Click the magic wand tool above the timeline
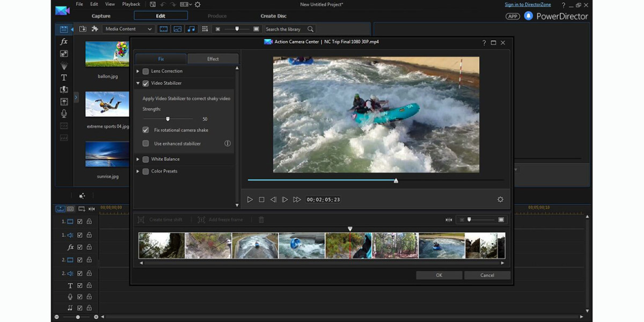This screenshot has height=322, width=644. point(82,196)
